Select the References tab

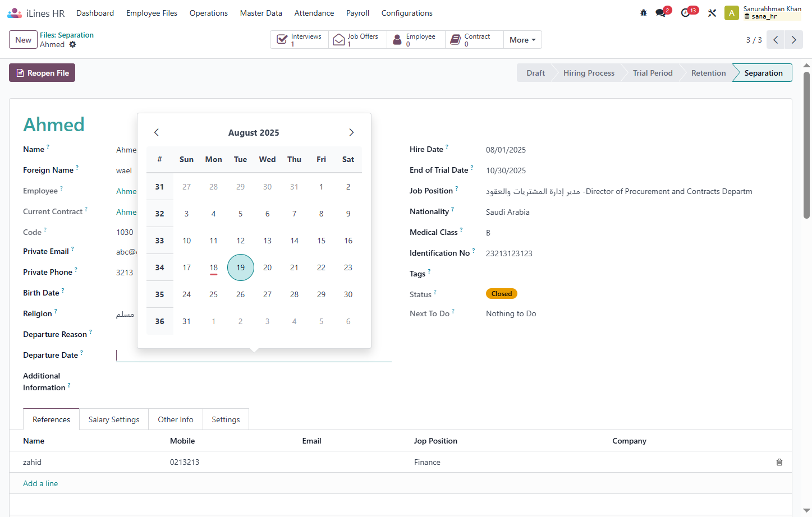51,419
